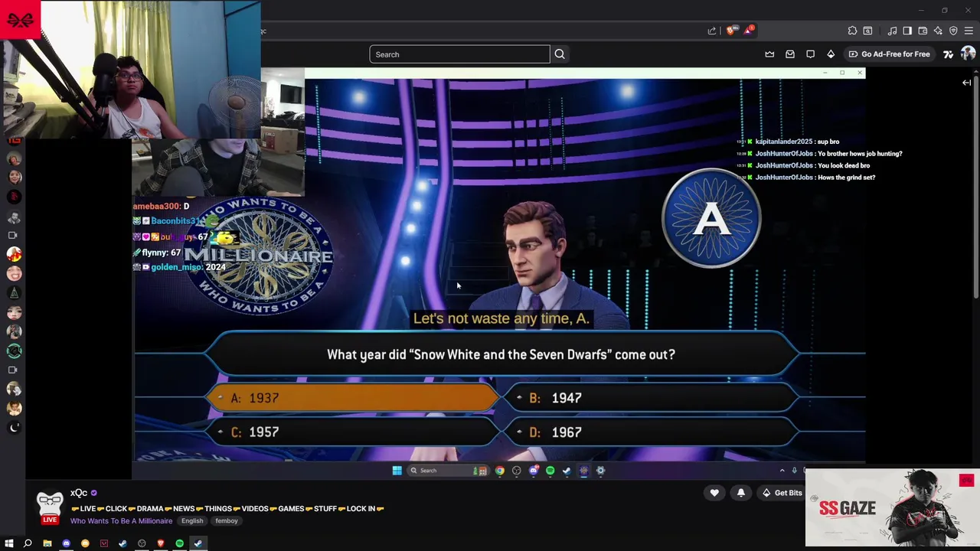Open Who Wants To Be A Millionaire category link
The height and width of the screenshot is (551, 980).
(x=121, y=521)
